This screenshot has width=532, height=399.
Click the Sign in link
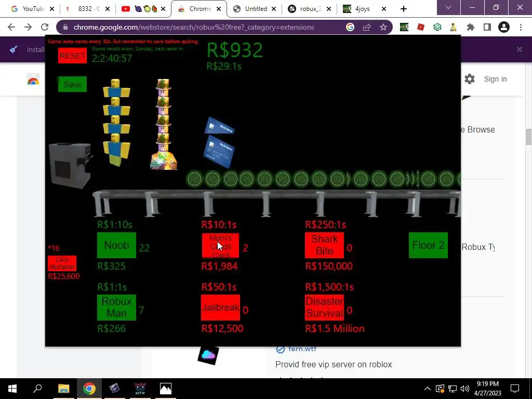[x=495, y=79]
